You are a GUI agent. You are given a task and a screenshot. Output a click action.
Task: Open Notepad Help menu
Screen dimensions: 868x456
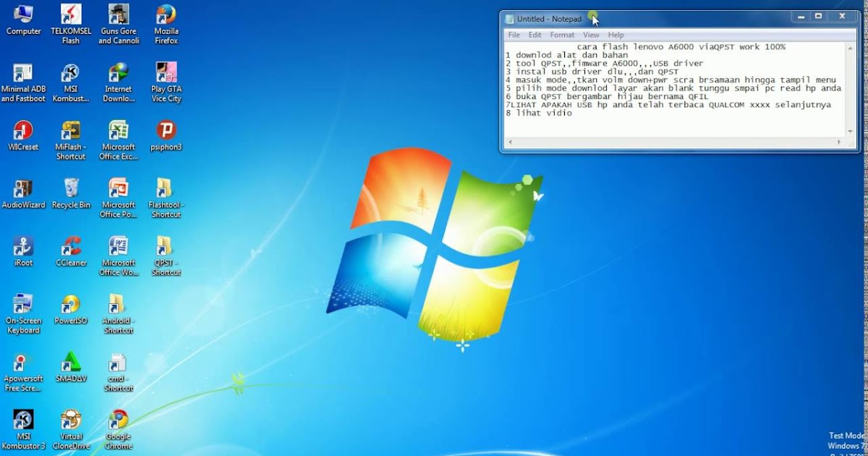(616, 35)
